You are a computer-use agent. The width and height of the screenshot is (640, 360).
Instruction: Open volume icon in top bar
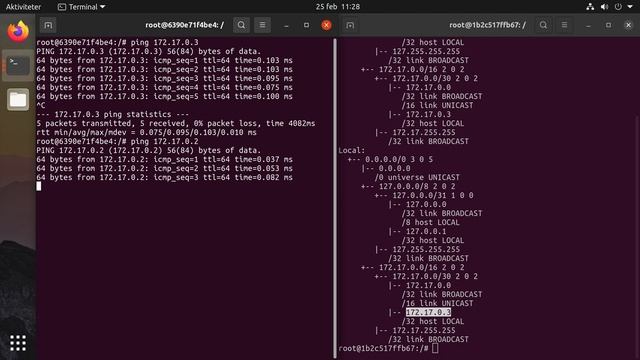604,7
